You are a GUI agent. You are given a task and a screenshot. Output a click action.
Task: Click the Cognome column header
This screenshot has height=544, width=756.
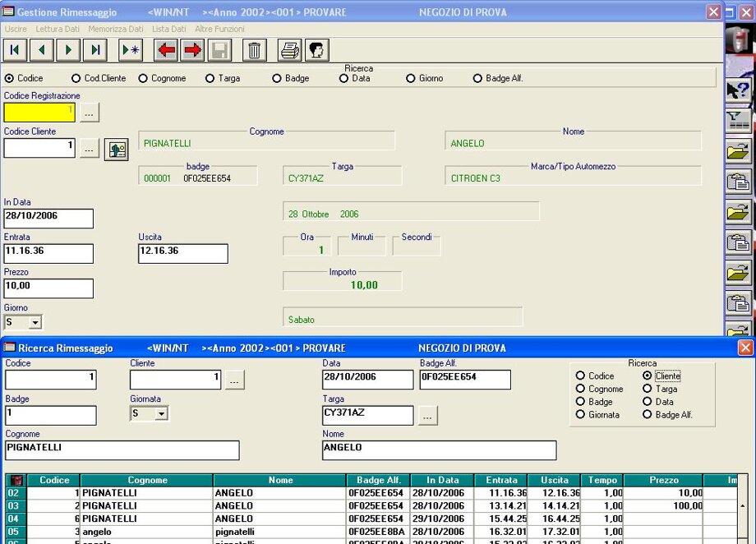147,480
